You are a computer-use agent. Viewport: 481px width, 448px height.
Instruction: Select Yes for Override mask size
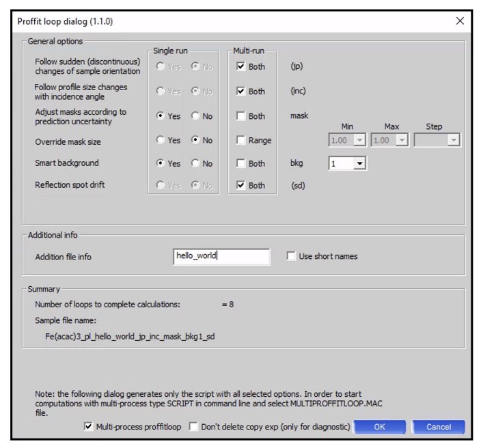(161, 141)
